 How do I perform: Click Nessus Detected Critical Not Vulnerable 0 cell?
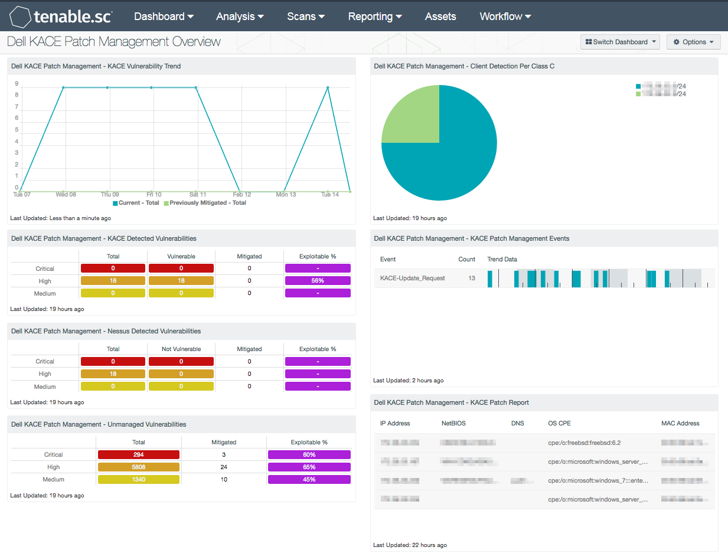(181, 361)
